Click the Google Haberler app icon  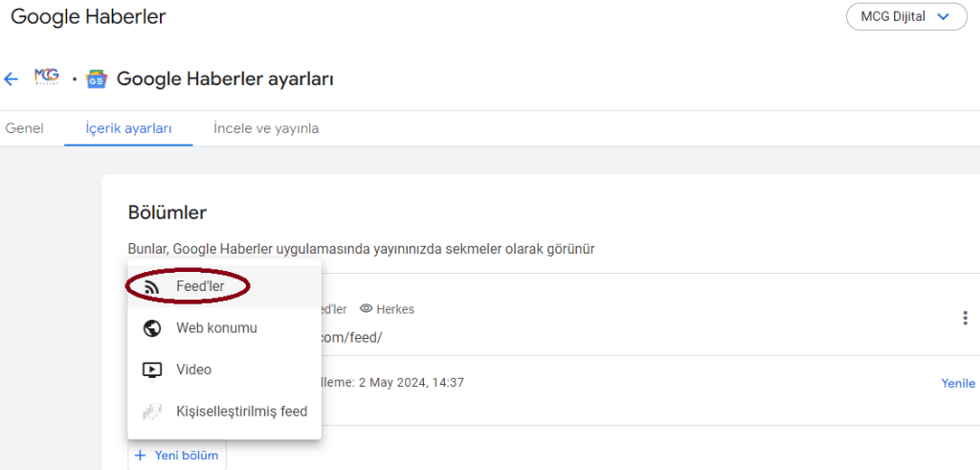tap(97, 79)
